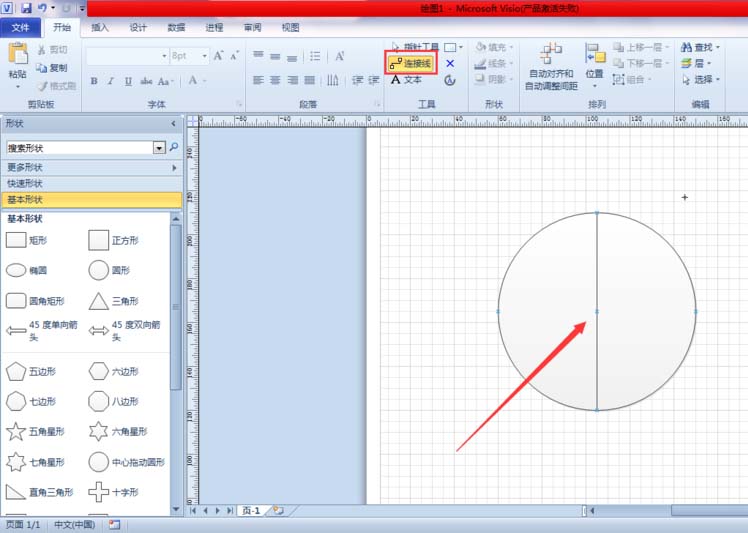This screenshot has height=533, width=748.
Task: Click the search shapes input field
Action: 80,148
